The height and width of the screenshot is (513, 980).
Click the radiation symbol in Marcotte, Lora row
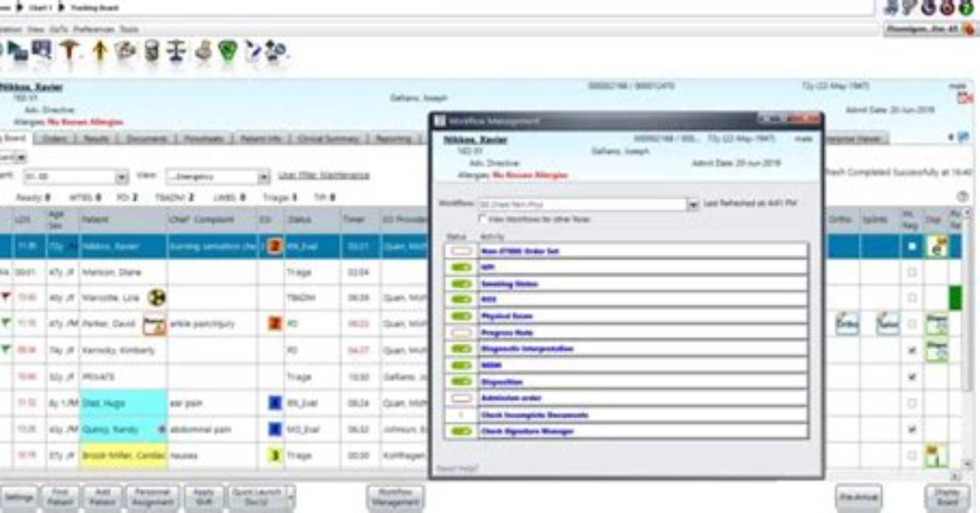click(155, 298)
